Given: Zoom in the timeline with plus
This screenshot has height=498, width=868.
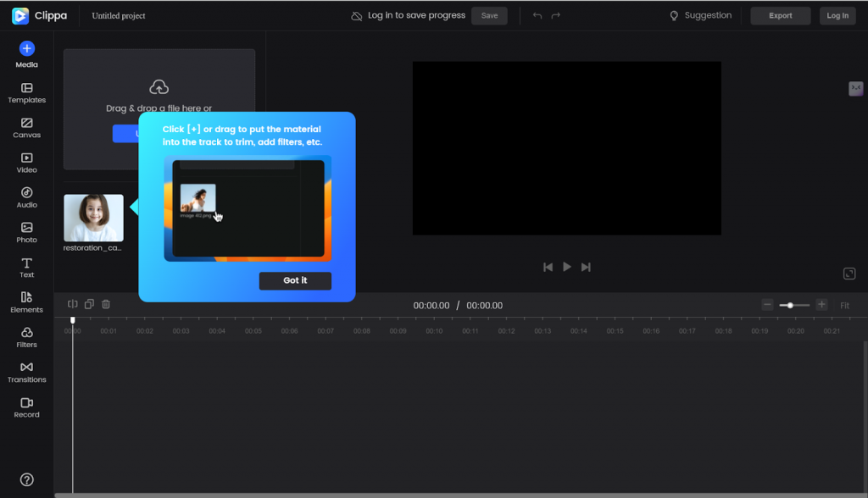Looking at the screenshot, I should click(x=821, y=305).
